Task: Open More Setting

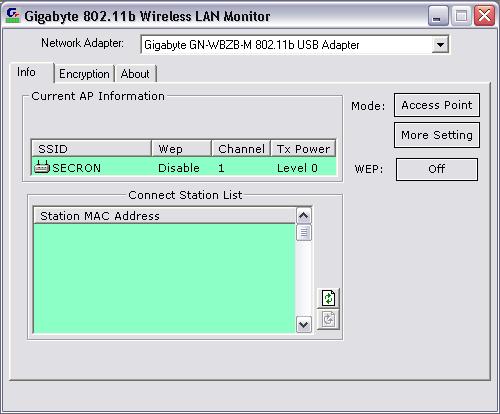Action: (437, 135)
